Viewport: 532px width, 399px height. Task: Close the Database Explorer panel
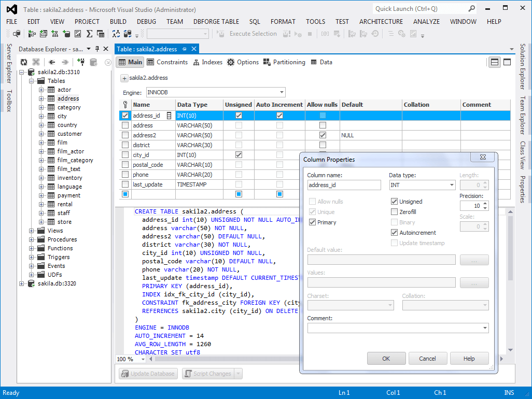pyautogui.click(x=106, y=49)
